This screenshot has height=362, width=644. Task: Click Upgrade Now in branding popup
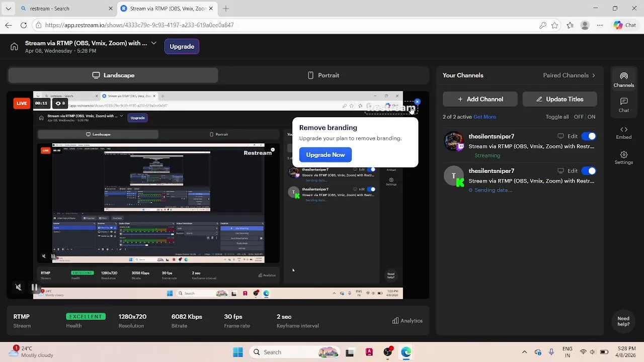[326, 155]
